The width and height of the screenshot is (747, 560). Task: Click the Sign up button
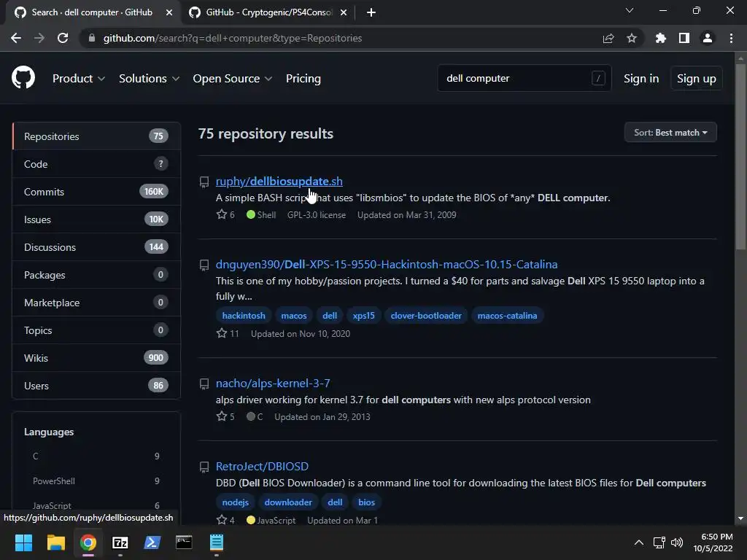tap(697, 79)
